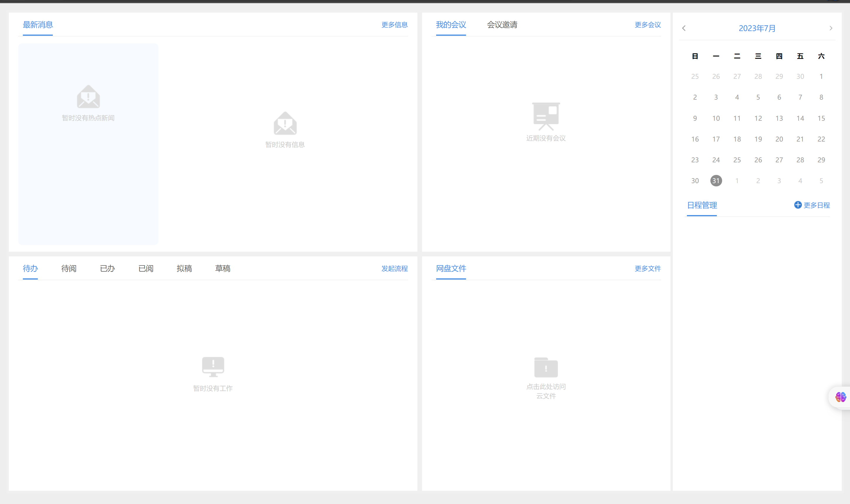The height and width of the screenshot is (504, 850).
Task: Open the cloud file access icon
Action: [x=545, y=368]
